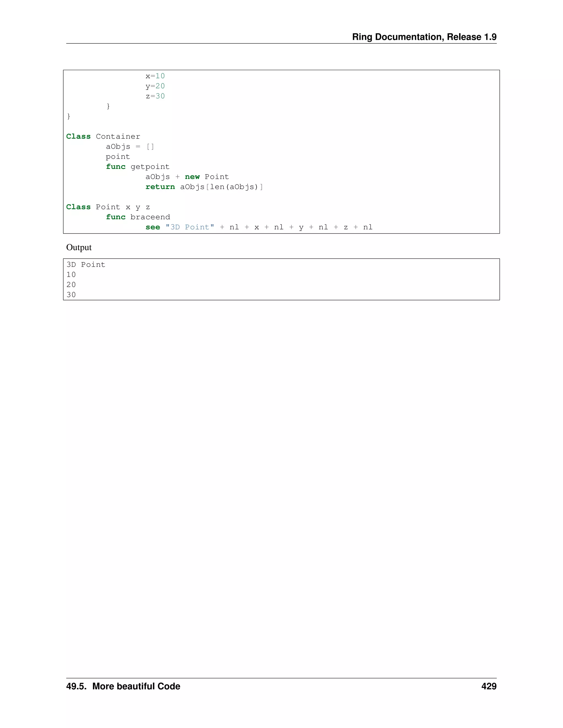This screenshot has height=728, width=563.
Task: Click the 'Ring Documentation, Release 1.9' header
Action: 424,37
